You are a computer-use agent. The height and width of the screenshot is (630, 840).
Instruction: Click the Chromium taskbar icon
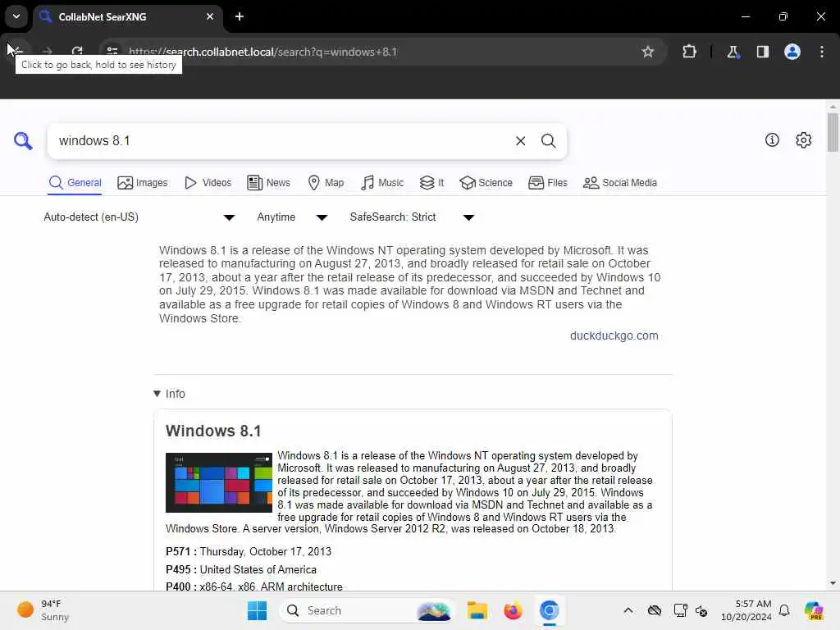click(549, 610)
